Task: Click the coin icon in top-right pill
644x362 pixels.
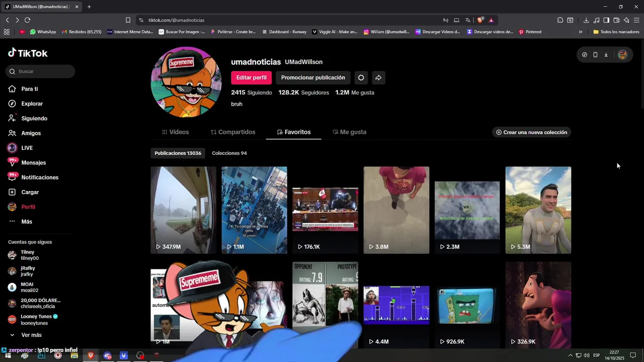Action: click(584, 55)
